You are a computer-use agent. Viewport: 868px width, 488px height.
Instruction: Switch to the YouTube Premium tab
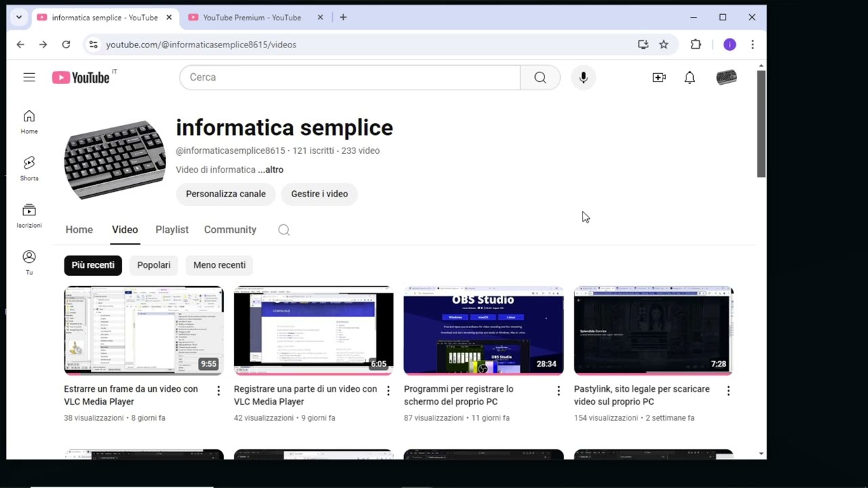[251, 18]
